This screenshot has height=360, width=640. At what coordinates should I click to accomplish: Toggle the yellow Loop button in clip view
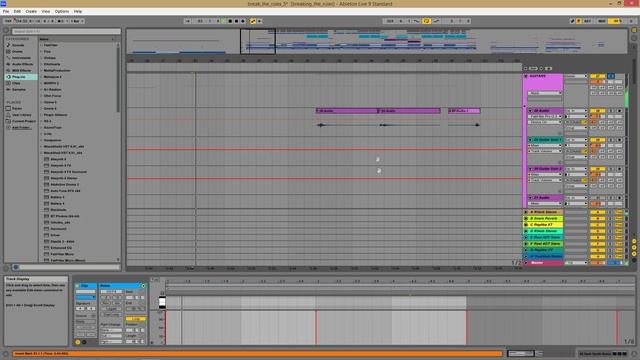[x=136, y=319]
